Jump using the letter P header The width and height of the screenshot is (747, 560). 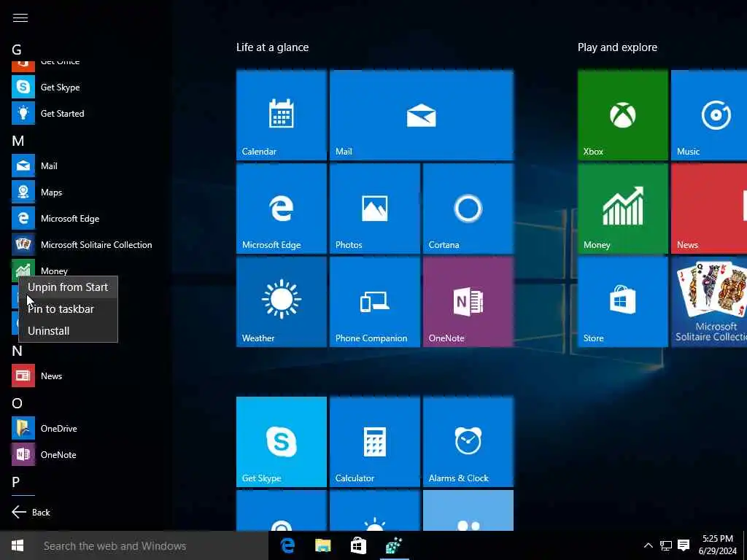coord(16,482)
